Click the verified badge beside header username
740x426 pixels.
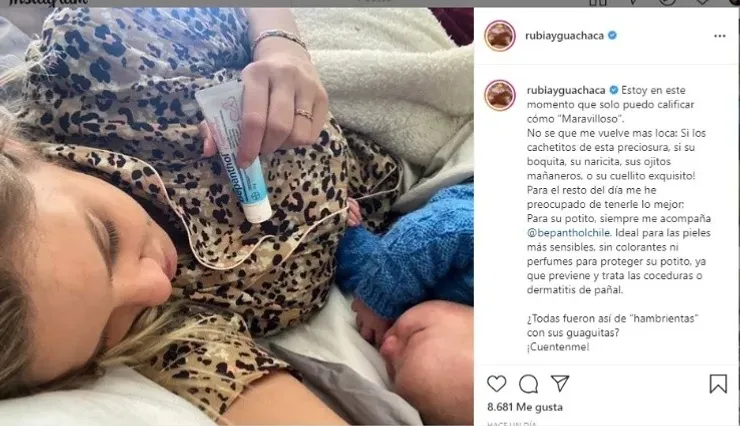pyautogui.click(x=612, y=35)
